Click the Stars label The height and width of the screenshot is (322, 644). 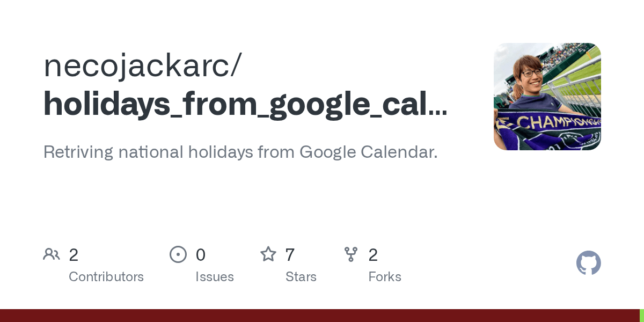(x=301, y=277)
